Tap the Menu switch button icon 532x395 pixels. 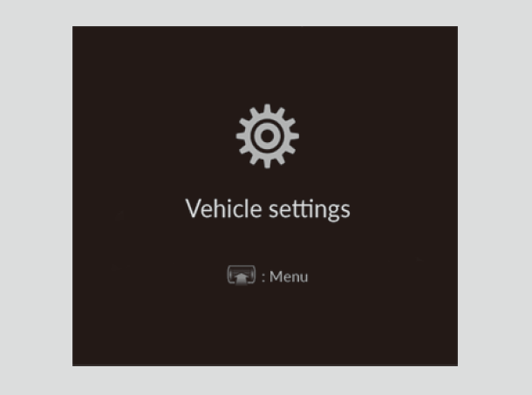(x=242, y=276)
